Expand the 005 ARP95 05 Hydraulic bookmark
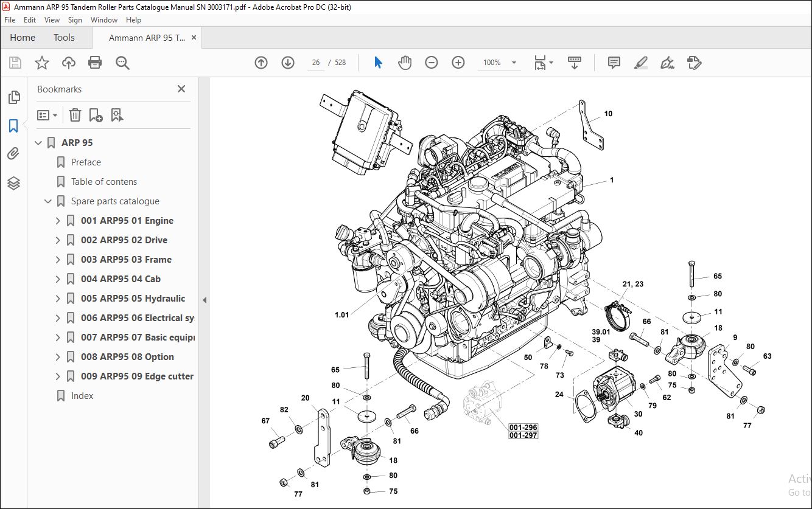812x509 pixels. coord(58,299)
